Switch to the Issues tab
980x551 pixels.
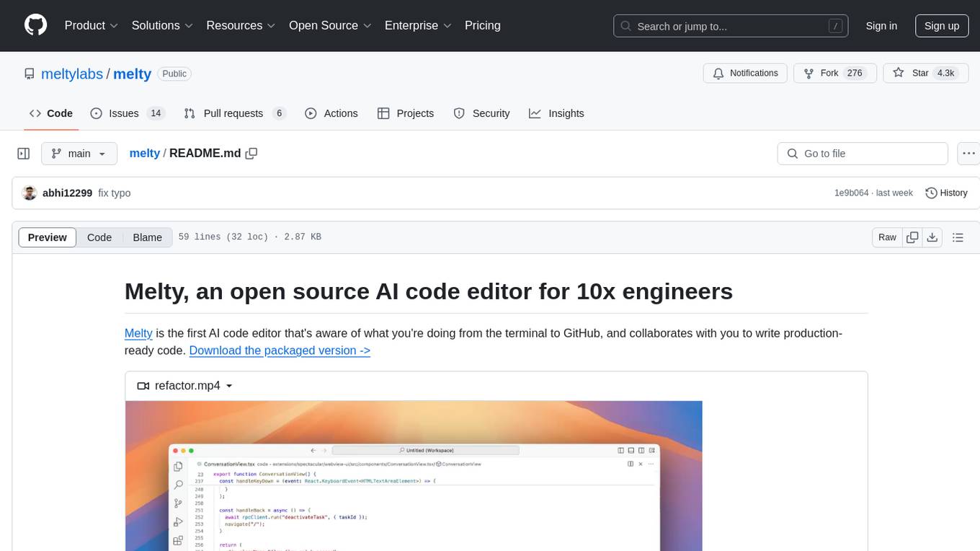click(128, 113)
